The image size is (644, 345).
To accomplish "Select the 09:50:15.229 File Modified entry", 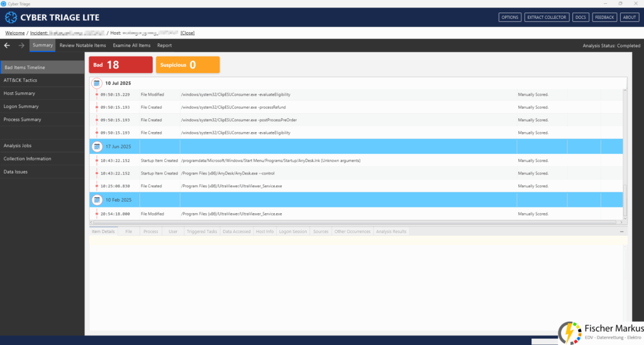I will (356, 94).
